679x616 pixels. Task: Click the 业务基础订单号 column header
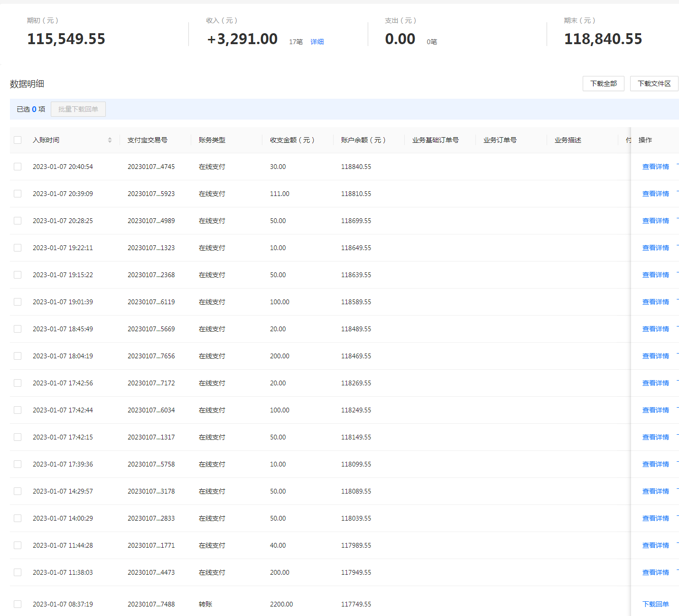pos(436,140)
